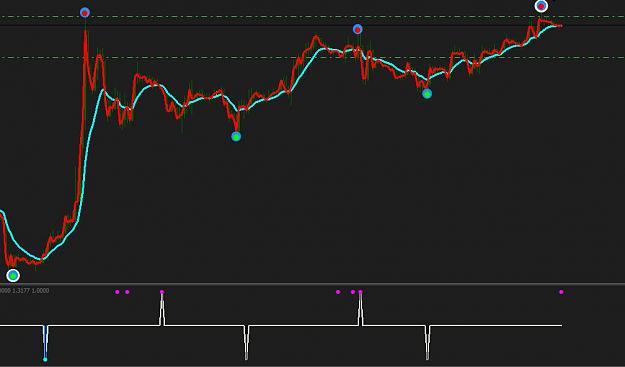Click red sell signal dot above tallest left spike
The width and height of the screenshot is (625, 367).
pos(85,13)
